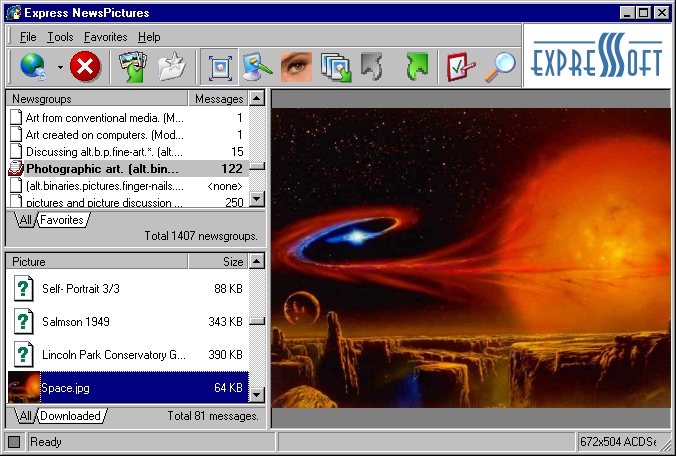Select 'Art from conventional media' newsgroup
676x456 pixels.
click(128, 118)
